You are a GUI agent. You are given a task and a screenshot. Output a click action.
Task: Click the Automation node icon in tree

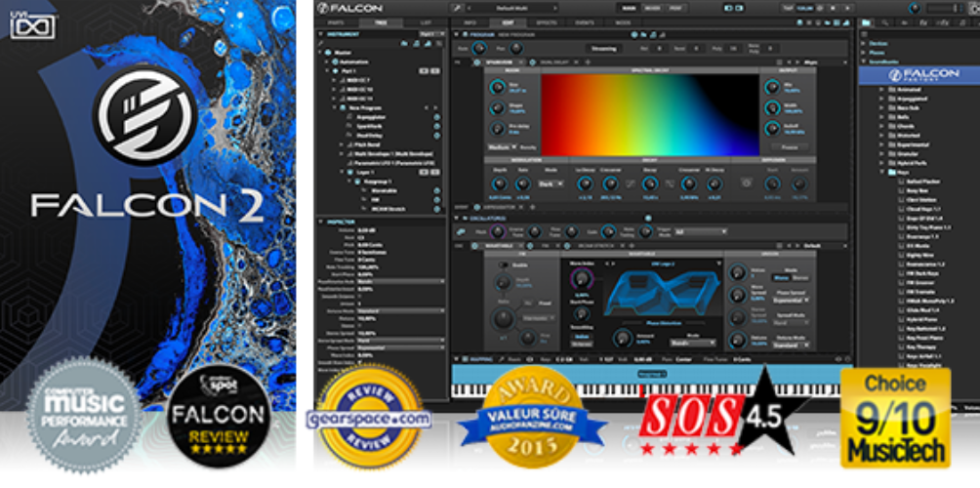pyautogui.click(x=336, y=61)
